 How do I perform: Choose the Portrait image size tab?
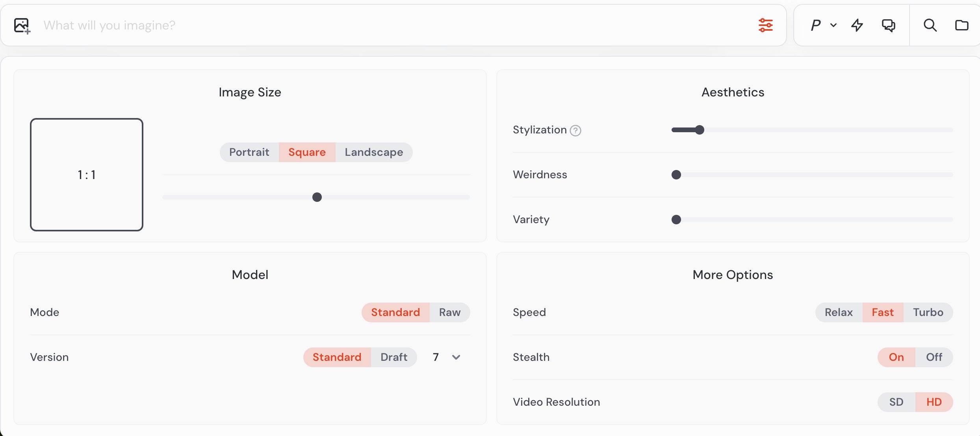[249, 152]
